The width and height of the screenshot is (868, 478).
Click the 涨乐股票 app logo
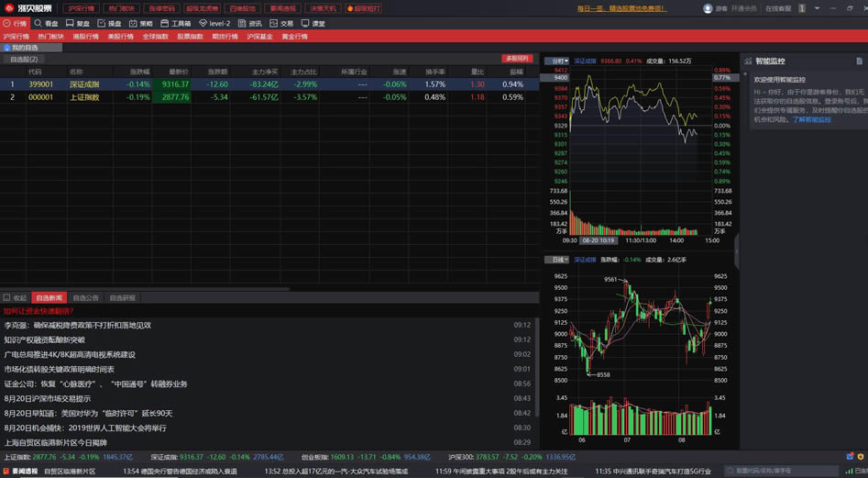tap(28, 8)
